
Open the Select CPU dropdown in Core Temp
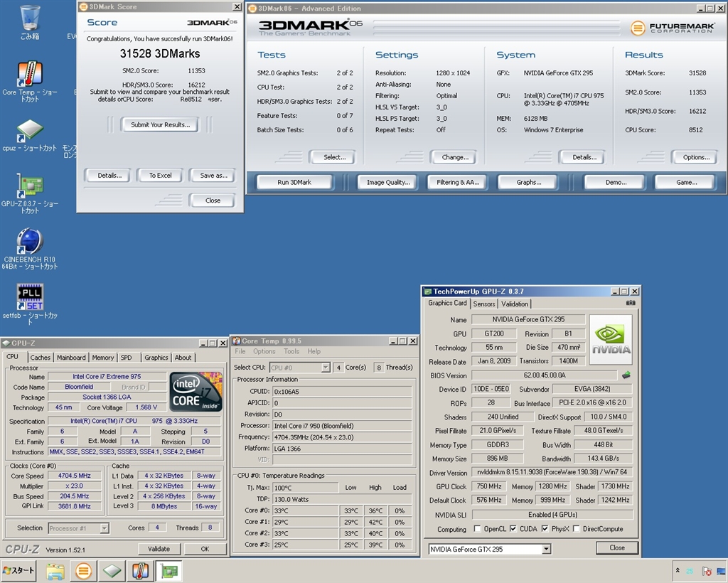coord(325,368)
